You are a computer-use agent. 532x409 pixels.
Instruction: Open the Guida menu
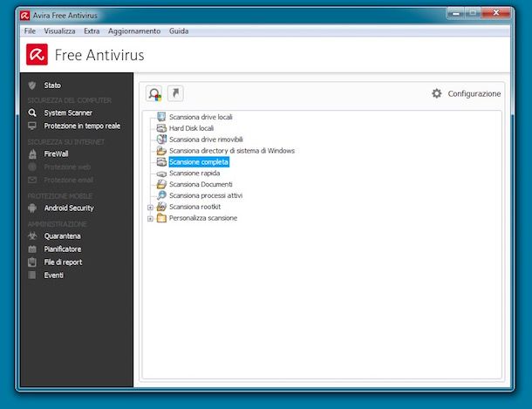177,31
